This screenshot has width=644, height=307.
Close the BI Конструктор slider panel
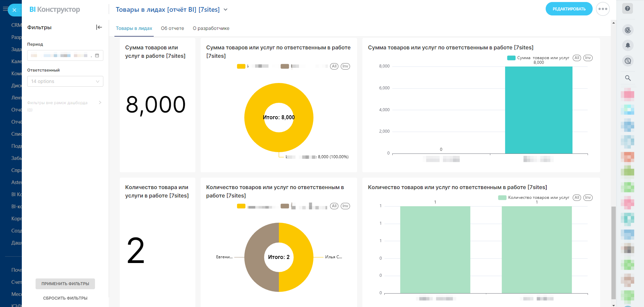coord(14,10)
